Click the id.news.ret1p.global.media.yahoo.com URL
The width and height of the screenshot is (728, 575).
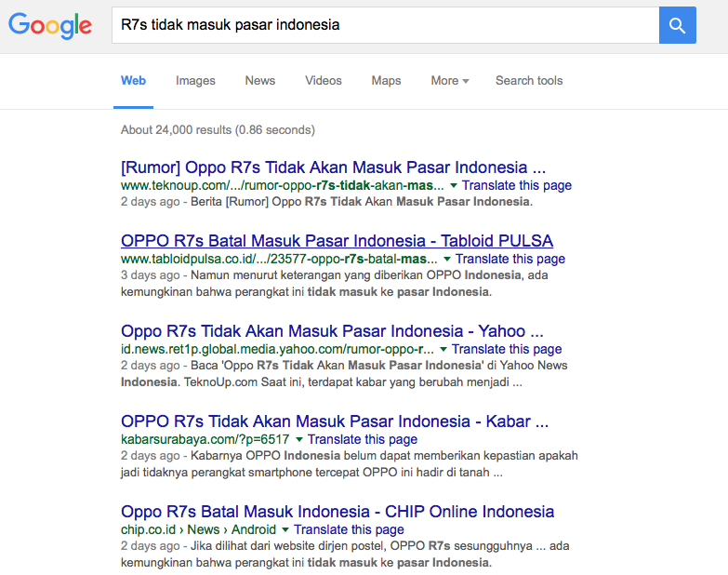point(277,349)
